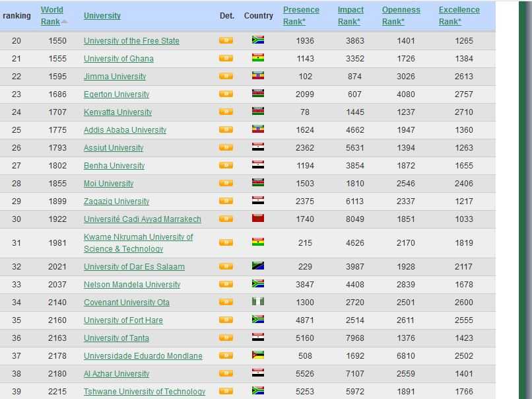The width and height of the screenshot is (532, 399).
Task: Sort table by University column header
Action: 102,16
